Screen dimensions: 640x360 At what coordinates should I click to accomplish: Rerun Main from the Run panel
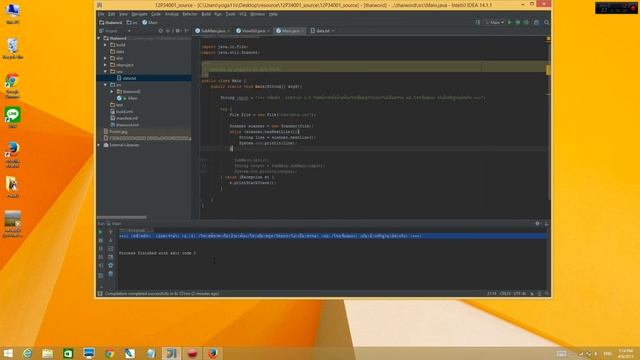(x=100, y=232)
